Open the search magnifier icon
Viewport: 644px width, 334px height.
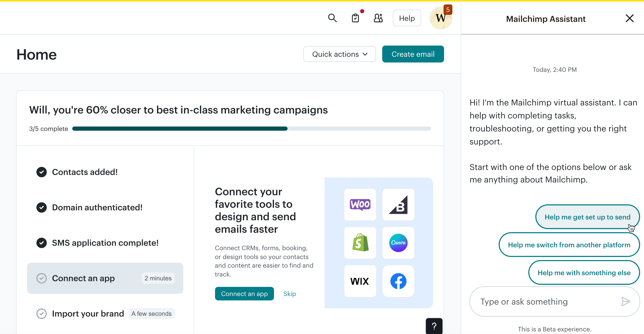332,18
